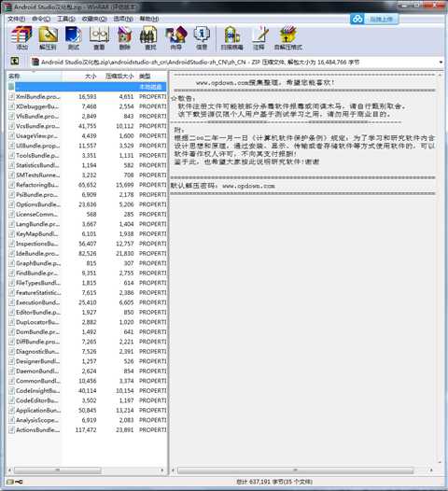Click the cloud upload button label
This screenshot has height=491, width=448.
point(382,19)
